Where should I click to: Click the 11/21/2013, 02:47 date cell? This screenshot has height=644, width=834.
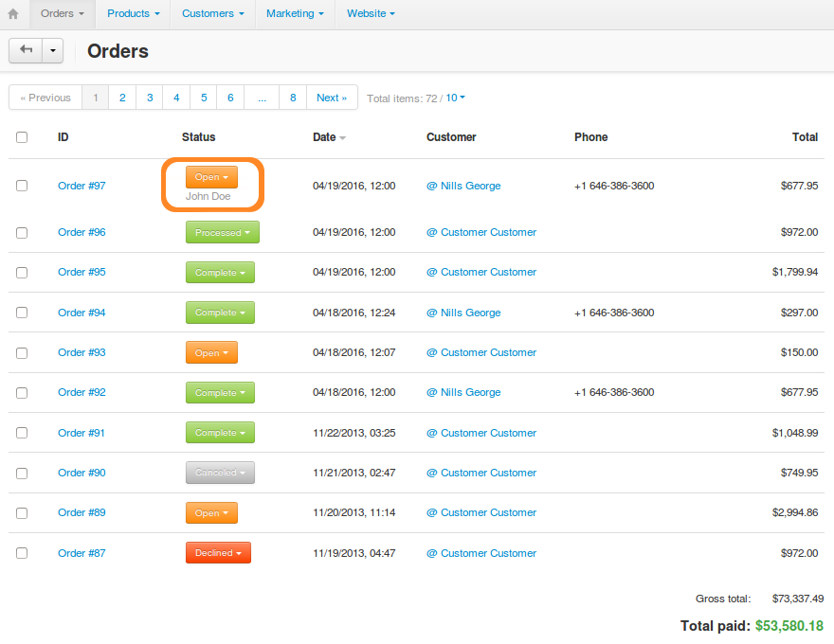click(354, 473)
